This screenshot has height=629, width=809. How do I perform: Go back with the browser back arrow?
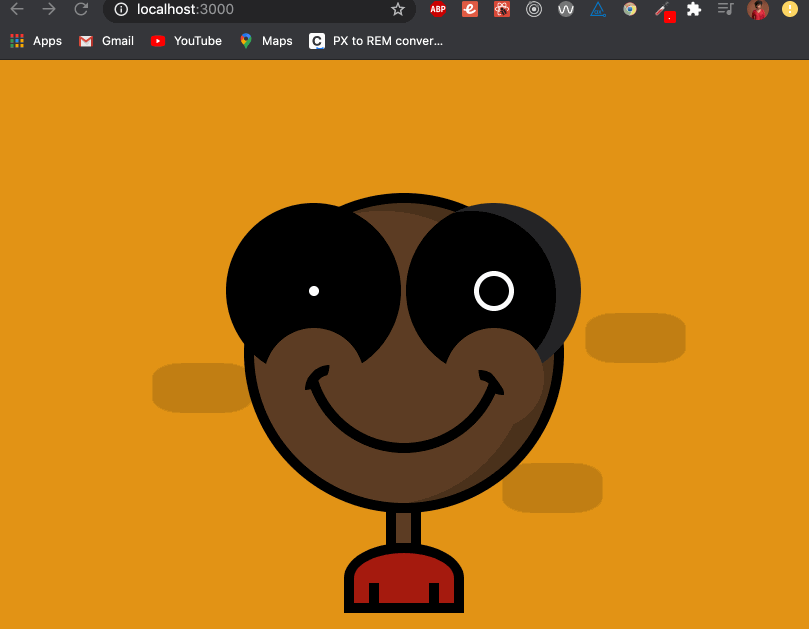point(17,9)
